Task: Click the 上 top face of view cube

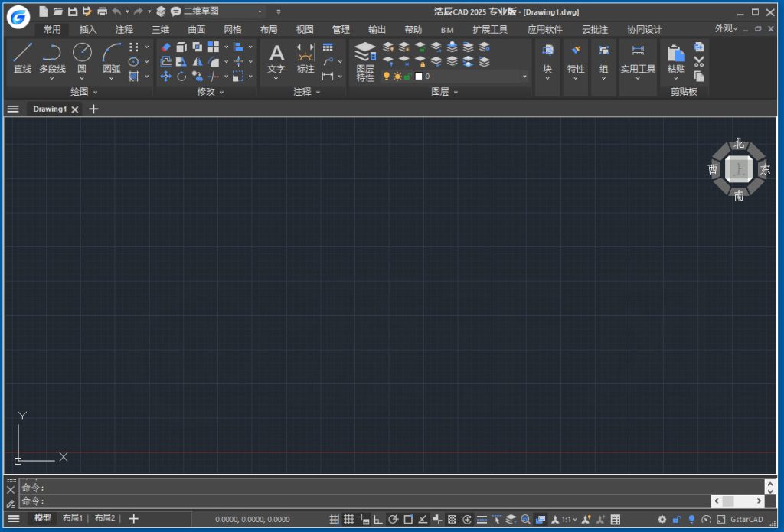Action: [739, 169]
